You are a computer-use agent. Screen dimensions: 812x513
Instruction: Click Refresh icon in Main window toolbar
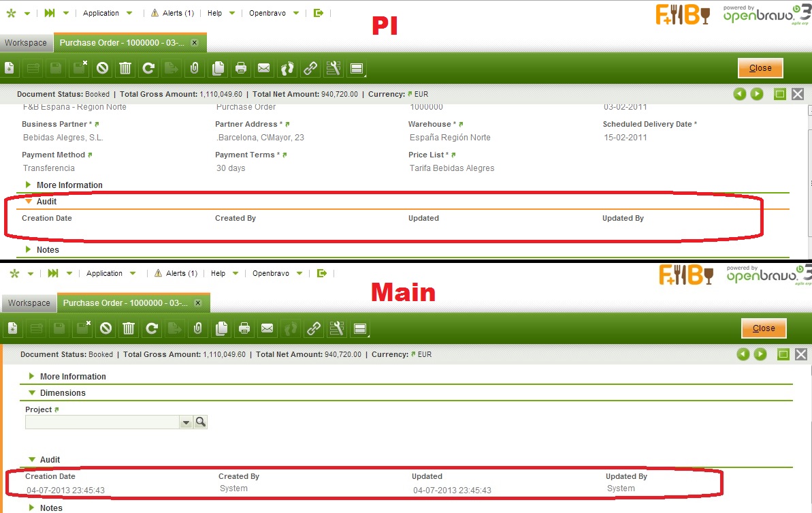(x=152, y=328)
